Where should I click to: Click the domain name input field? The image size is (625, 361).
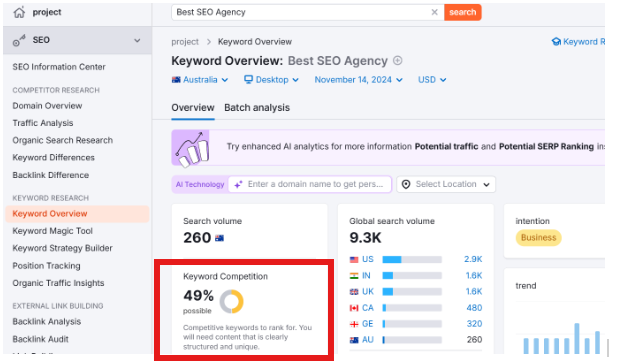[x=310, y=184]
